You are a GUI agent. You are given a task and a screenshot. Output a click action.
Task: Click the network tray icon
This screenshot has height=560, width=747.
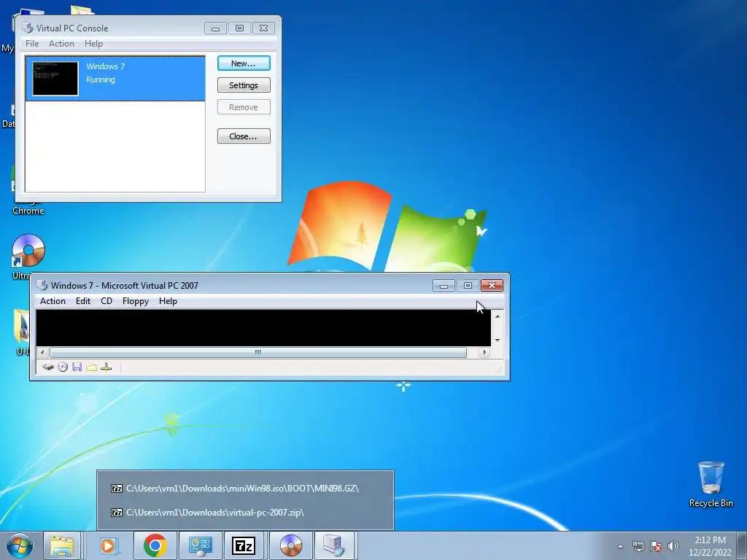[638, 546]
